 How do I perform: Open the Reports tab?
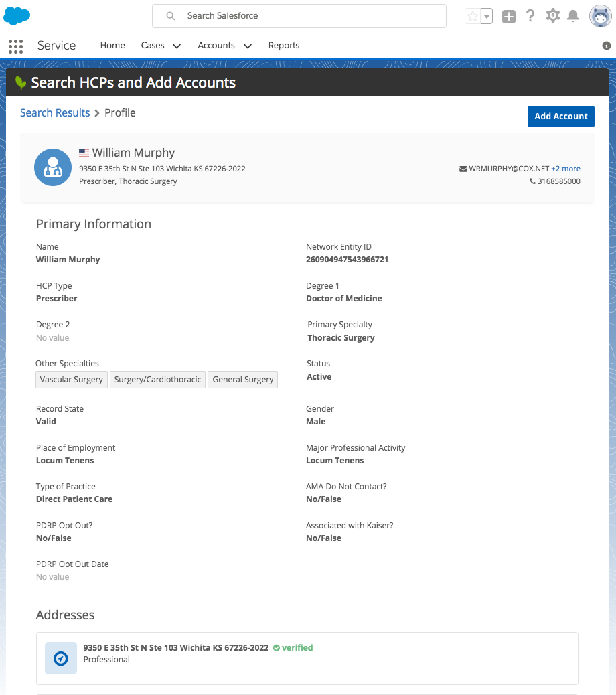tap(284, 46)
